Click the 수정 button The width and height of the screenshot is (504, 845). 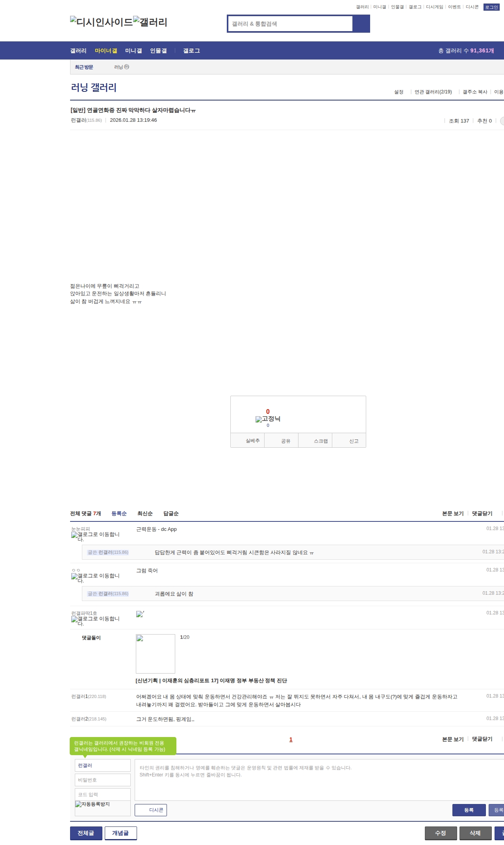441,833
